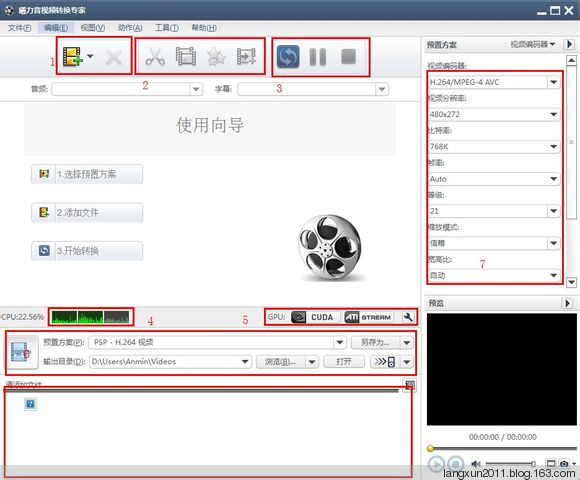The width and height of the screenshot is (580, 480).
Task: Click the remove file X icon
Action: coord(113,57)
